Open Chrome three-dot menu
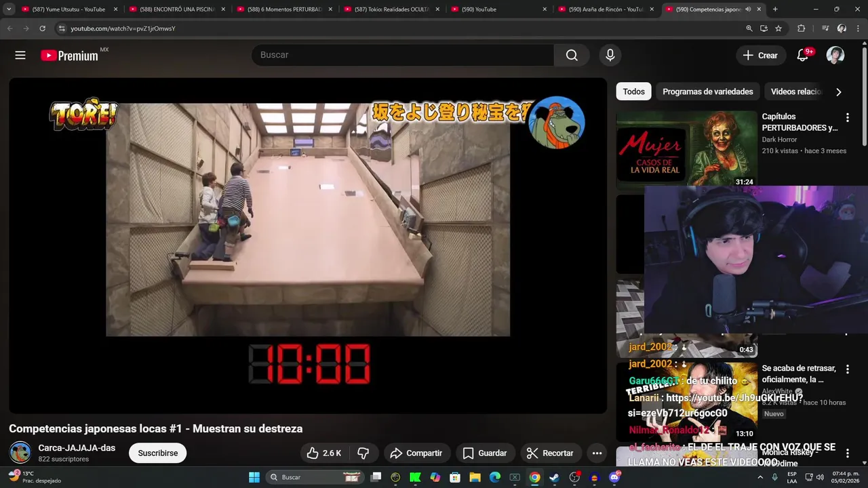 (858, 28)
